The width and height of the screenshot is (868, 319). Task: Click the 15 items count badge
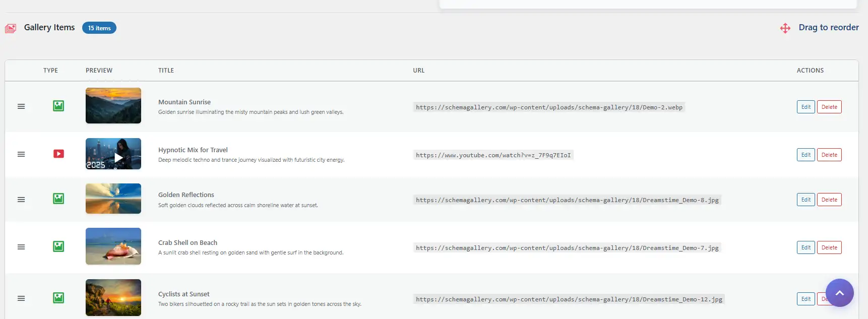tap(99, 28)
